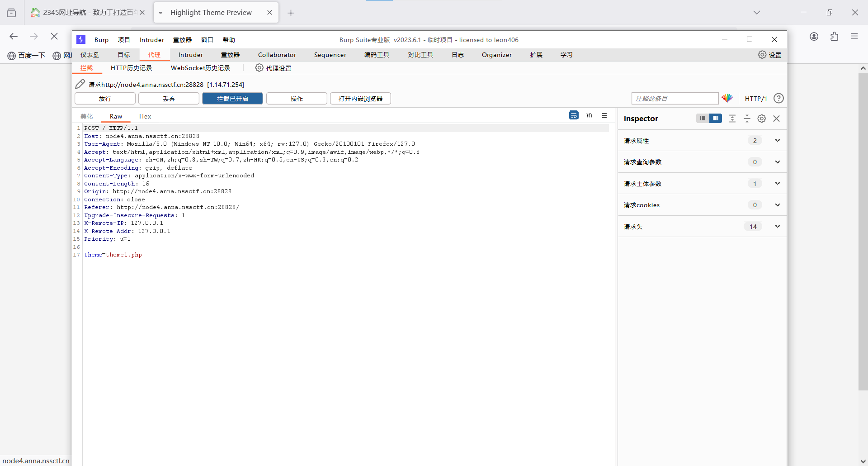This screenshot has height=466, width=868.
Task: Open the WebSocket历史记录 subtab
Action: pos(201,68)
